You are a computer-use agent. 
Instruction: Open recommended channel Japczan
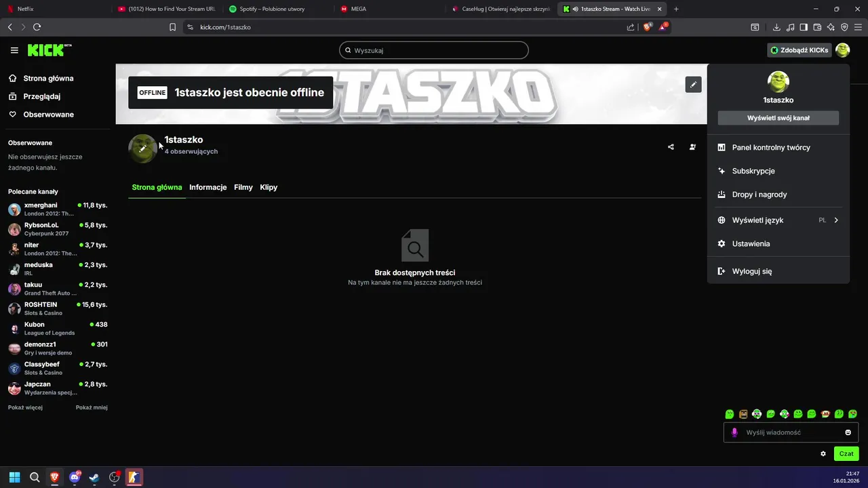coord(58,388)
